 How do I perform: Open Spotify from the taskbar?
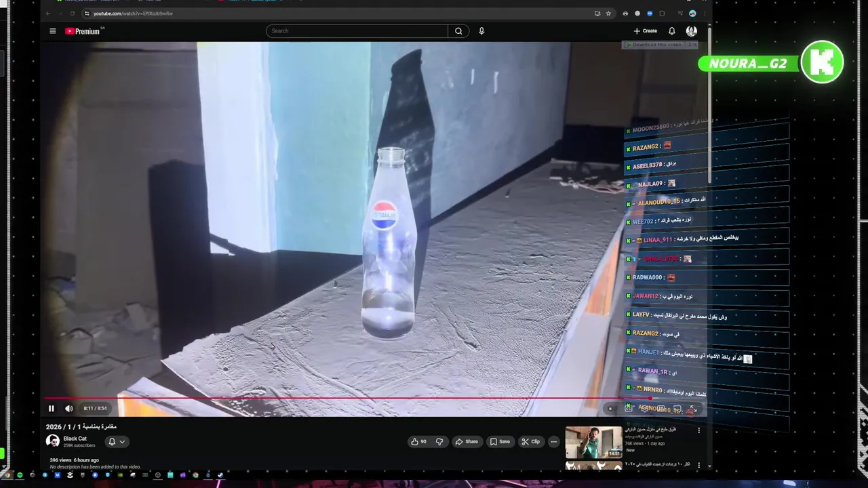click(20, 475)
